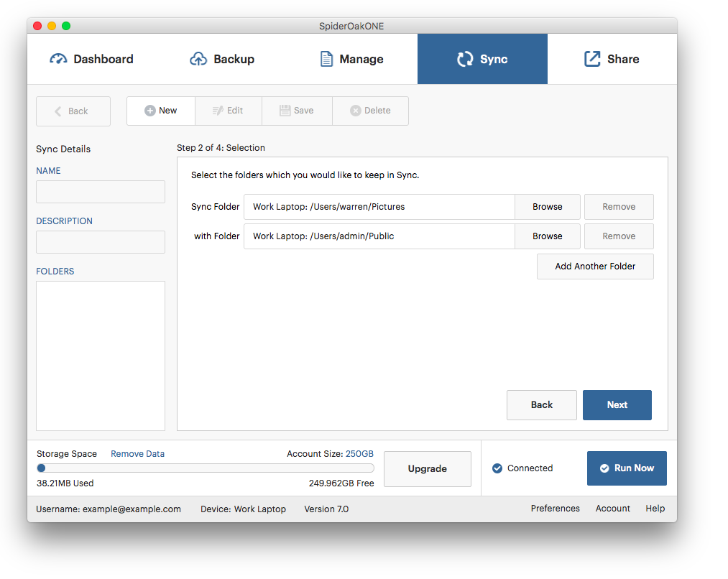Click the Backup cloud upload icon

click(198, 59)
